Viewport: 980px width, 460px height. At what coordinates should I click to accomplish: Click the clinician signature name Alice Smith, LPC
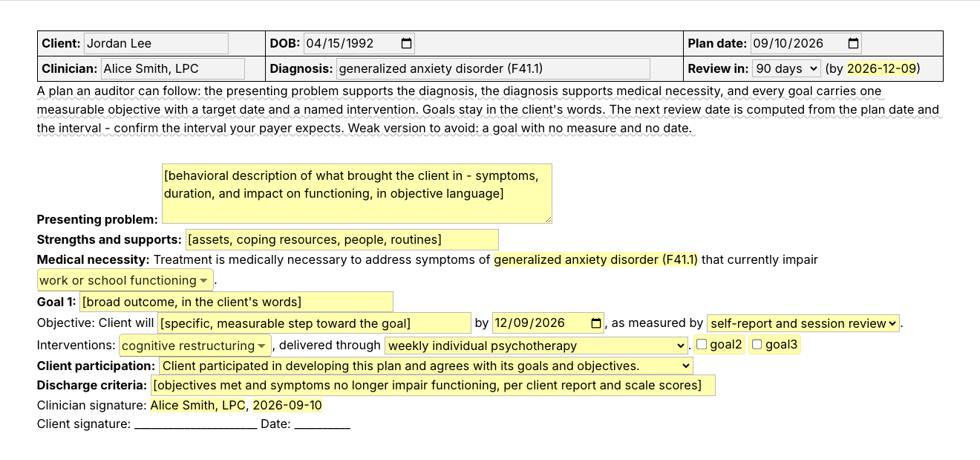[198, 405]
